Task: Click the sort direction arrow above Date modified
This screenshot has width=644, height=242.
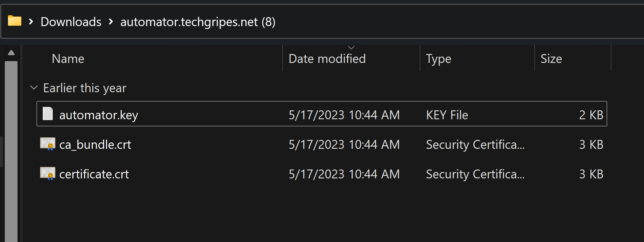Action: click(x=351, y=48)
